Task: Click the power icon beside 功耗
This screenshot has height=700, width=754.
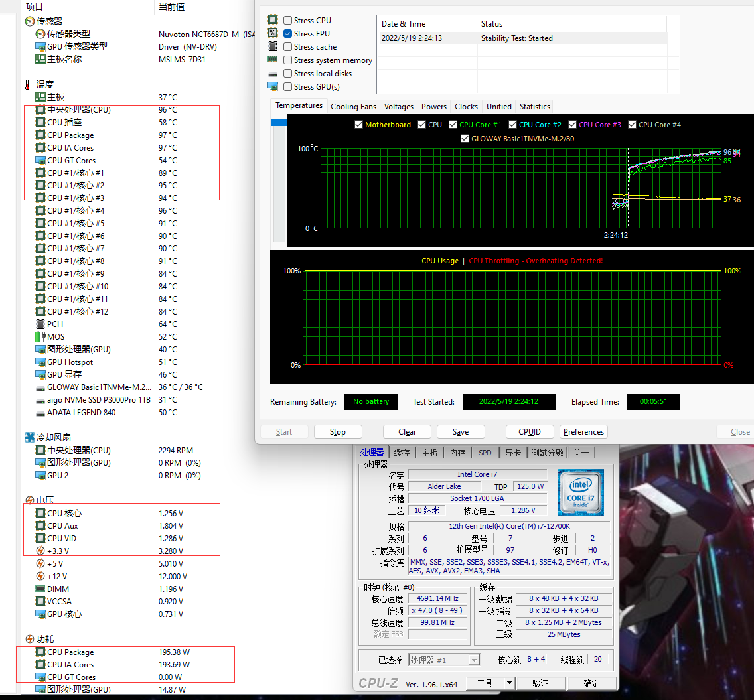Action: [30, 639]
